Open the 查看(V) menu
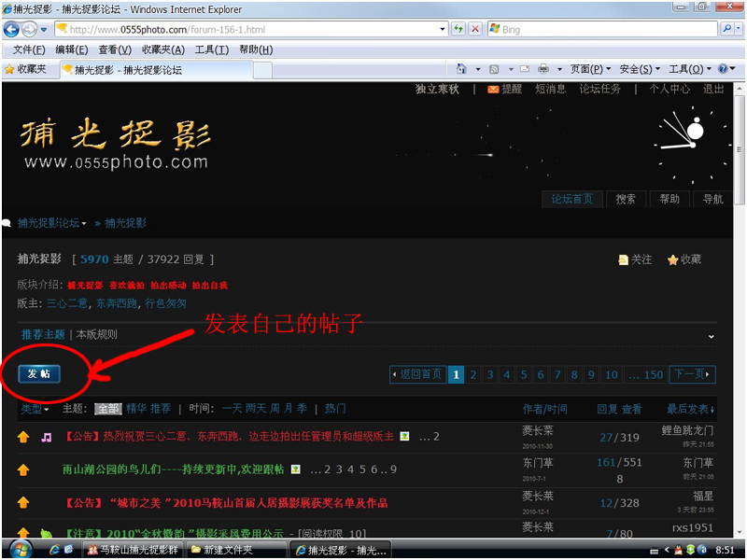This screenshot has height=560, width=747. (115, 50)
